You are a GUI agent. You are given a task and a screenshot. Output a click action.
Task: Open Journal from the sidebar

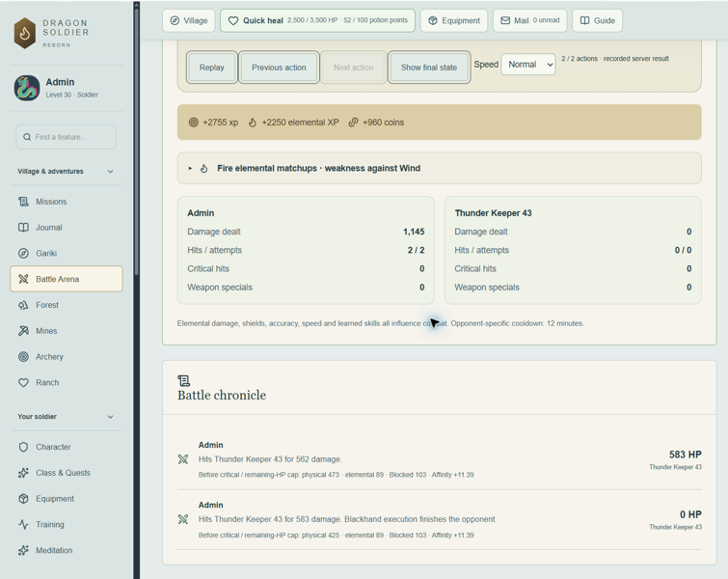point(67,228)
